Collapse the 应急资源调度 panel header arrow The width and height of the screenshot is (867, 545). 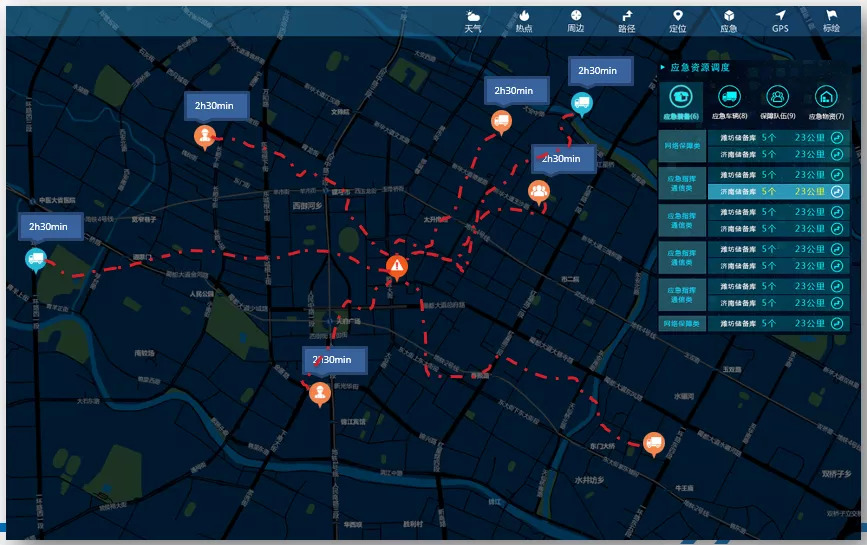(x=662, y=68)
